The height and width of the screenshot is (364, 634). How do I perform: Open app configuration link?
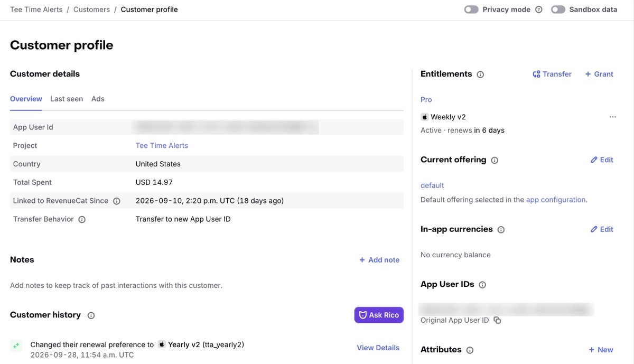click(556, 200)
